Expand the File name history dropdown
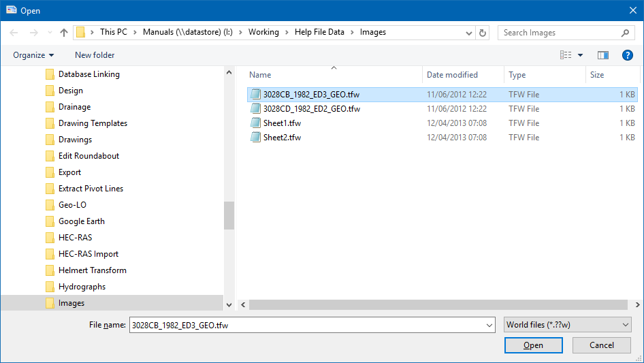644x363 pixels. click(x=489, y=326)
